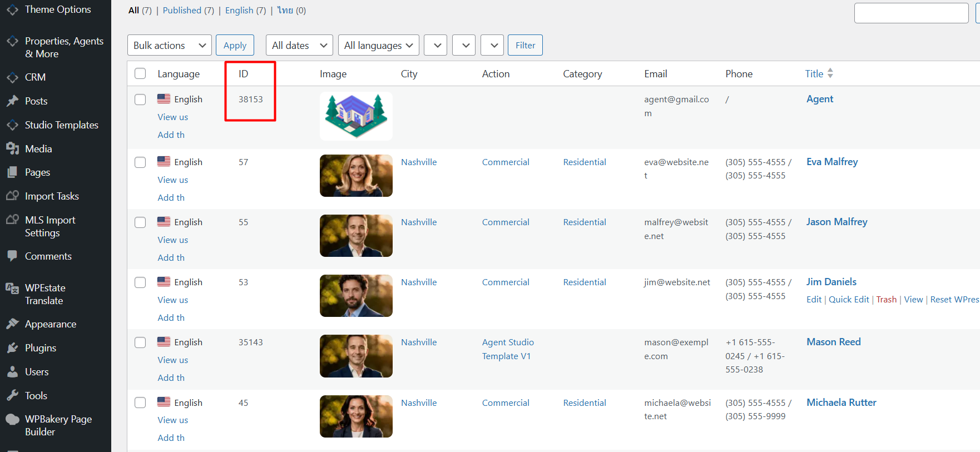
Task: Click the search input field
Action: pyautogui.click(x=911, y=13)
